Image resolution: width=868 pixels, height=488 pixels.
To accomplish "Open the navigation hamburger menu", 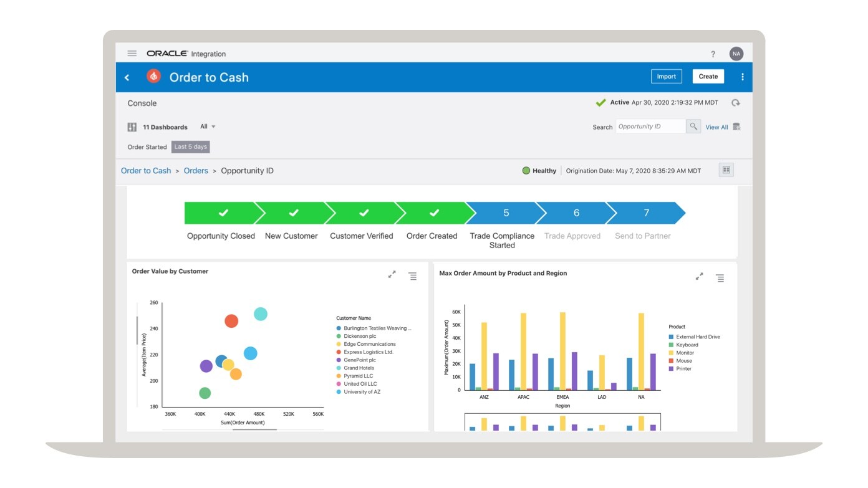I will point(132,54).
